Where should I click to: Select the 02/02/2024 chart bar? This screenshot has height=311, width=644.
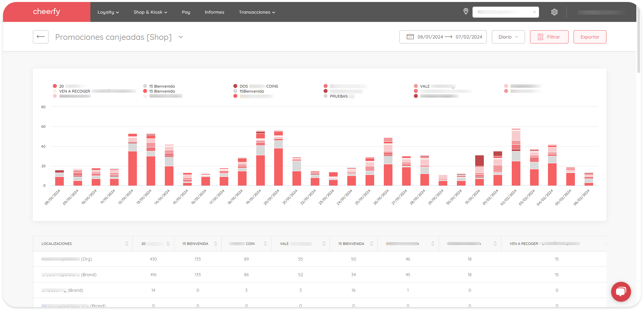coord(516,157)
